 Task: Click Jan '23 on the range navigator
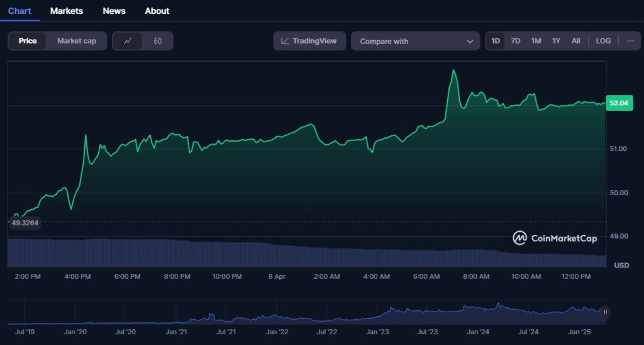tap(377, 332)
